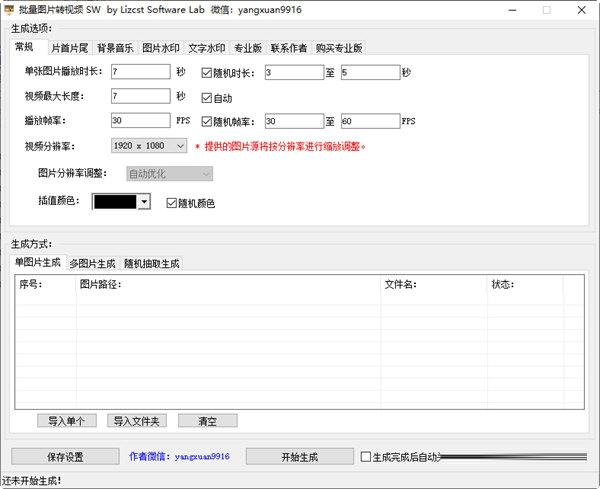
Task: Click the 开始生成 button
Action: pyautogui.click(x=297, y=457)
